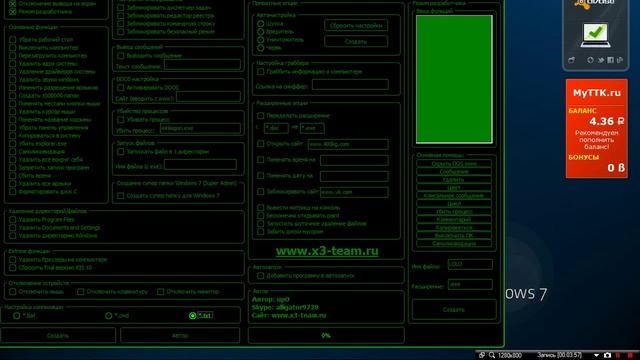Check 'Добавить программу в автозапуск' option

[261, 276]
